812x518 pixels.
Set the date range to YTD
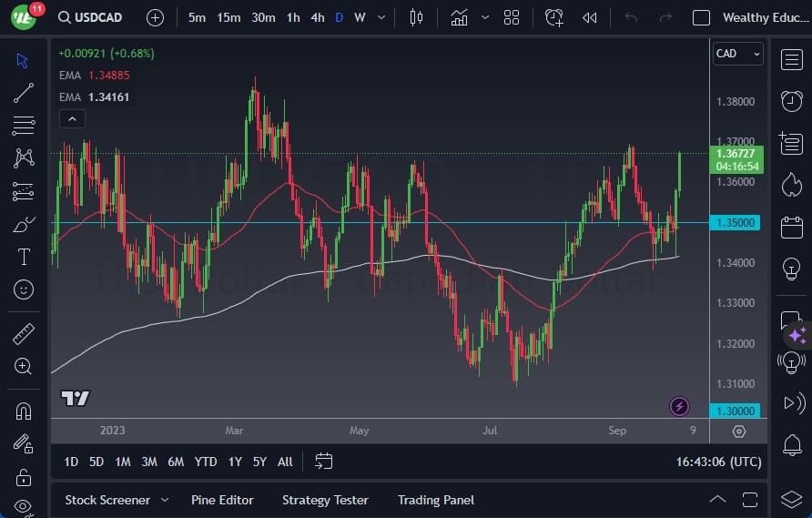pos(206,462)
